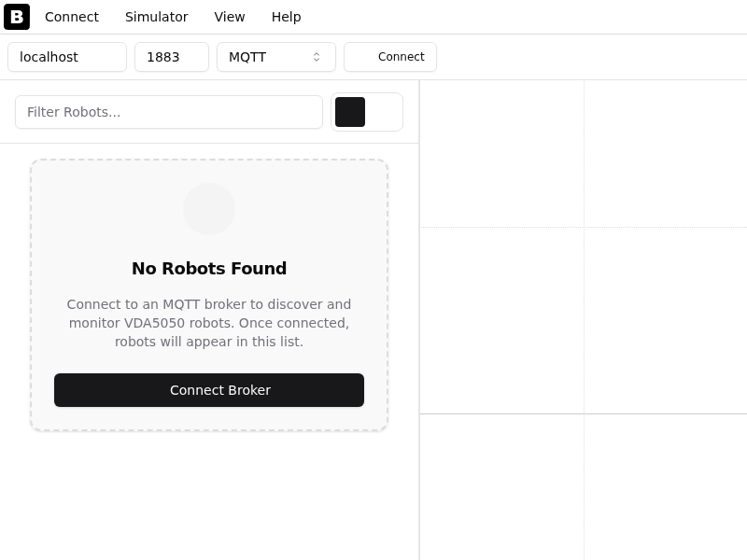
Task: Open the Simulator menu
Action: 156,17
